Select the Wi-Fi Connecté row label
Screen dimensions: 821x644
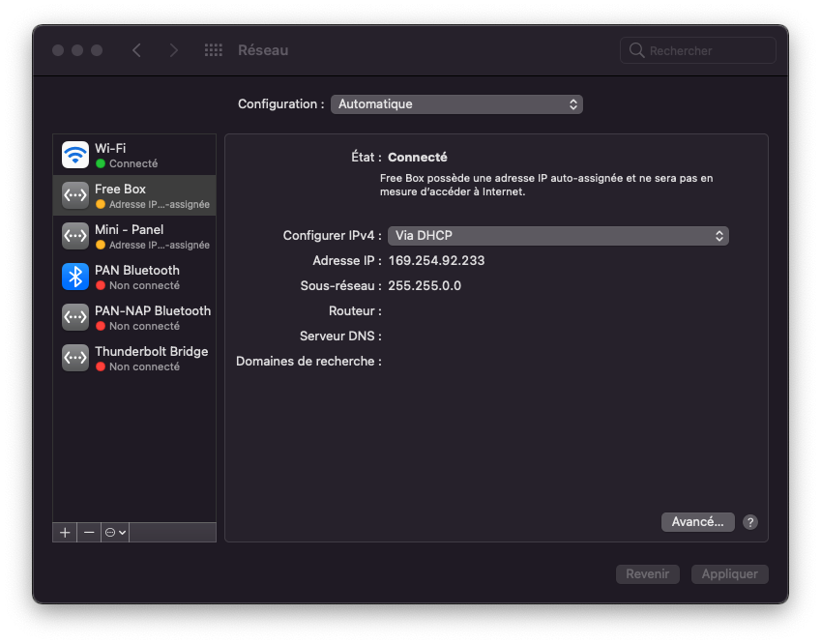pos(134,155)
